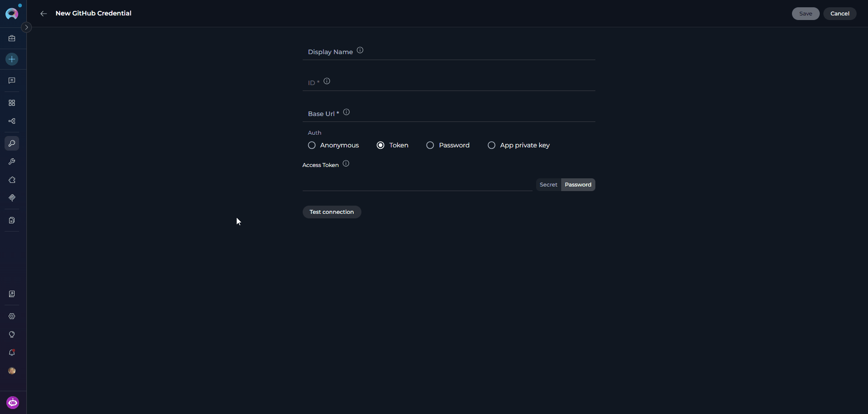
Task: Click the 'Auth' section label
Action: click(x=315, y=133)
